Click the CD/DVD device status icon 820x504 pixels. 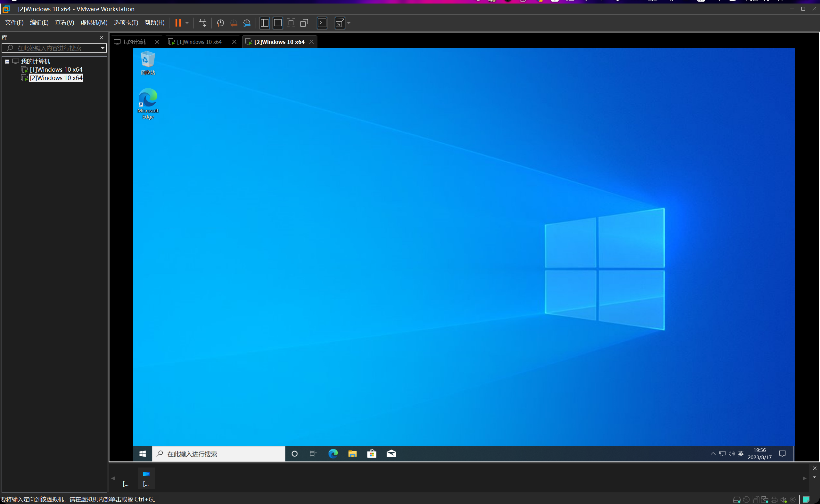746,499
